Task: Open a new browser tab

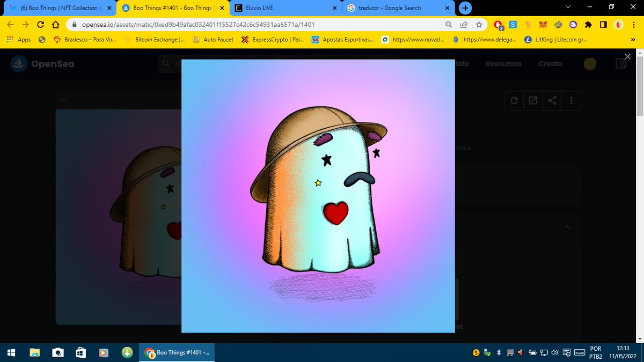Action: point(465,8)
